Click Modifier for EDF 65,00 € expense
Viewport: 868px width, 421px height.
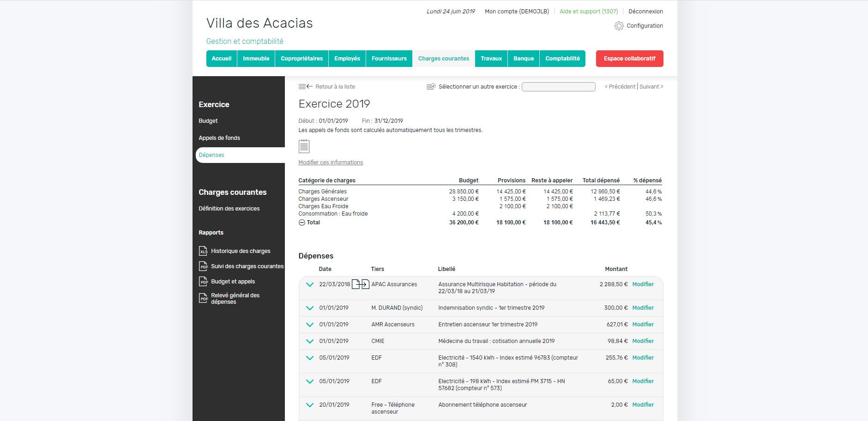point(643,381)
